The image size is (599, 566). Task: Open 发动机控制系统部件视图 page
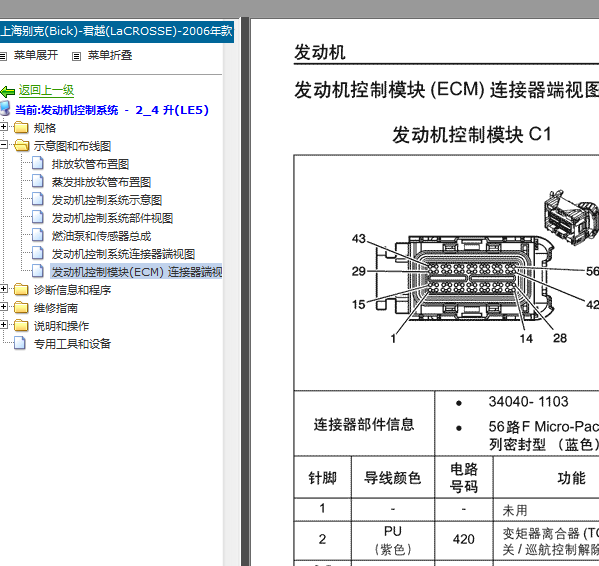click(x=113, y=218)
